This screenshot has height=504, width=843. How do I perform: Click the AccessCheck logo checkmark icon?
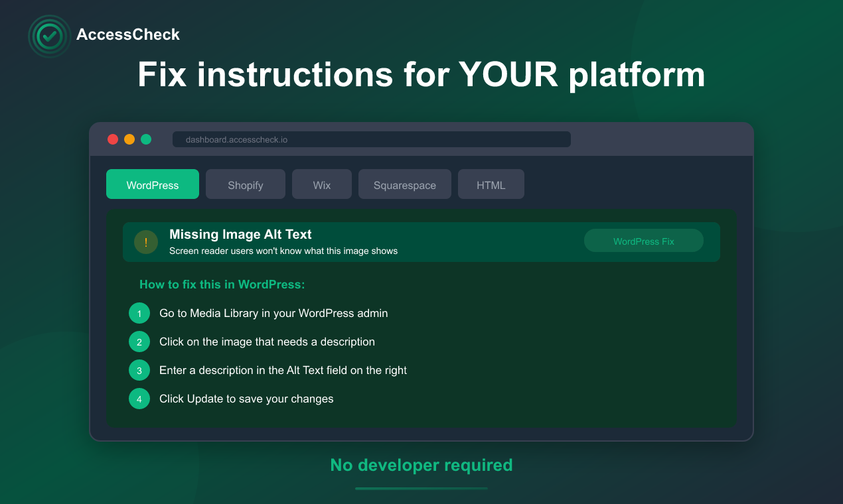point(49,36)
